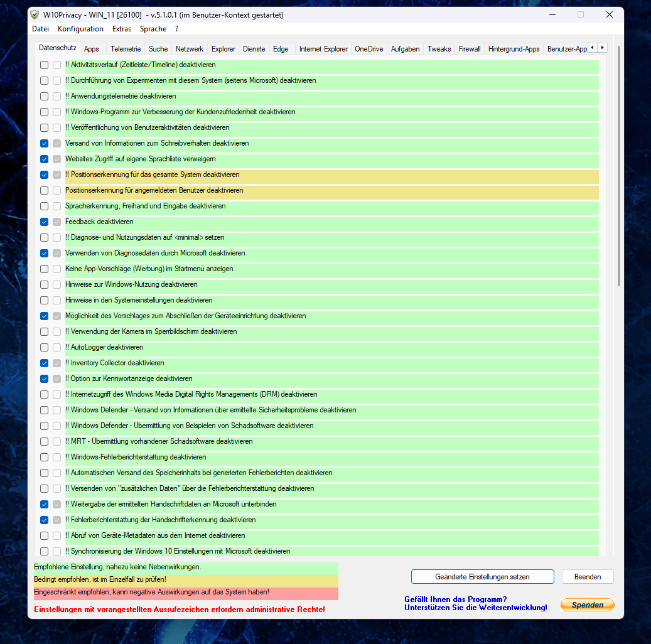The width and height of the screenshot is (651, 644).
Task: Click the right tab-scroll arrow
Action: tap(602, 47)
